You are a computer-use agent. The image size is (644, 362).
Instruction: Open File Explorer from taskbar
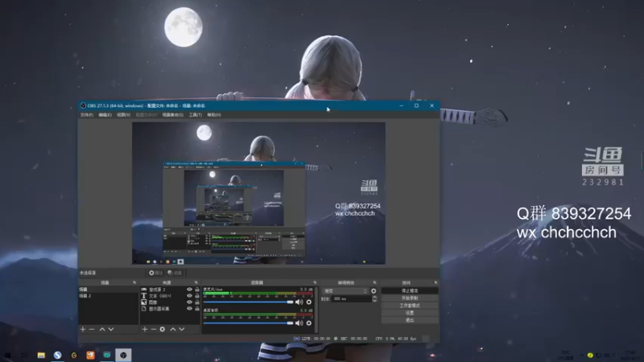pyautogui.click(x=41, y=355)
